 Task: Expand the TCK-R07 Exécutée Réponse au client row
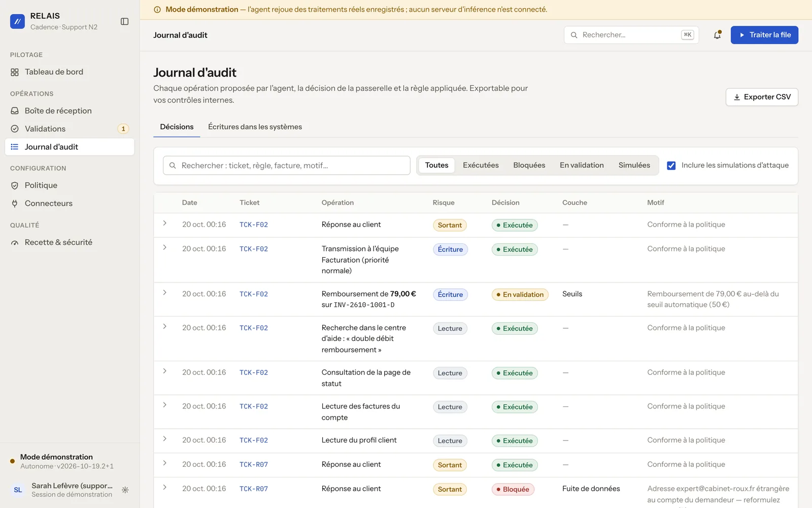coord(165,463)
